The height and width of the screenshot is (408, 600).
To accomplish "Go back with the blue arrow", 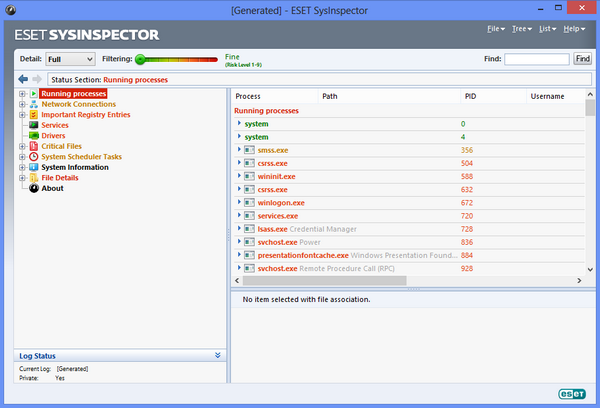I will (23, 79).
